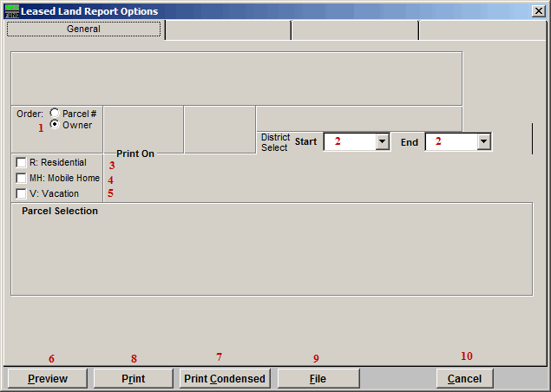
Task: Check the V: Vacation option
Action: [x=21, y=194]
